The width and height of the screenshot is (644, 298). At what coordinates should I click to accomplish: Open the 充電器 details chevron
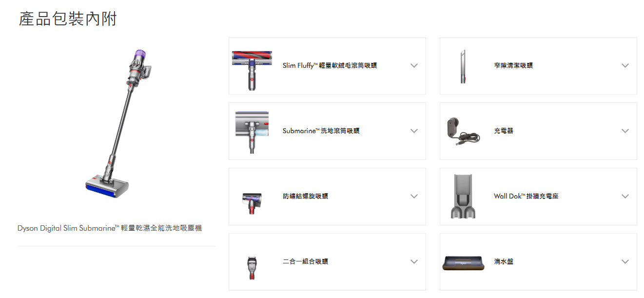pos(625,131)
